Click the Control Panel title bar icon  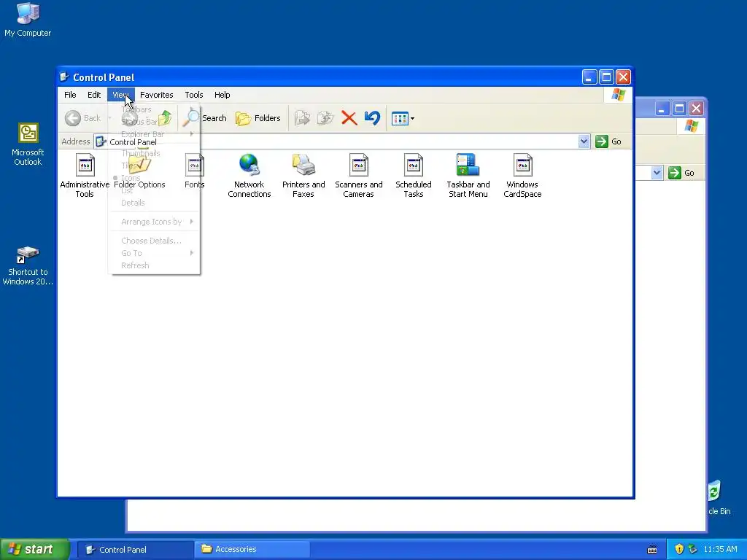tap(64, 77)
